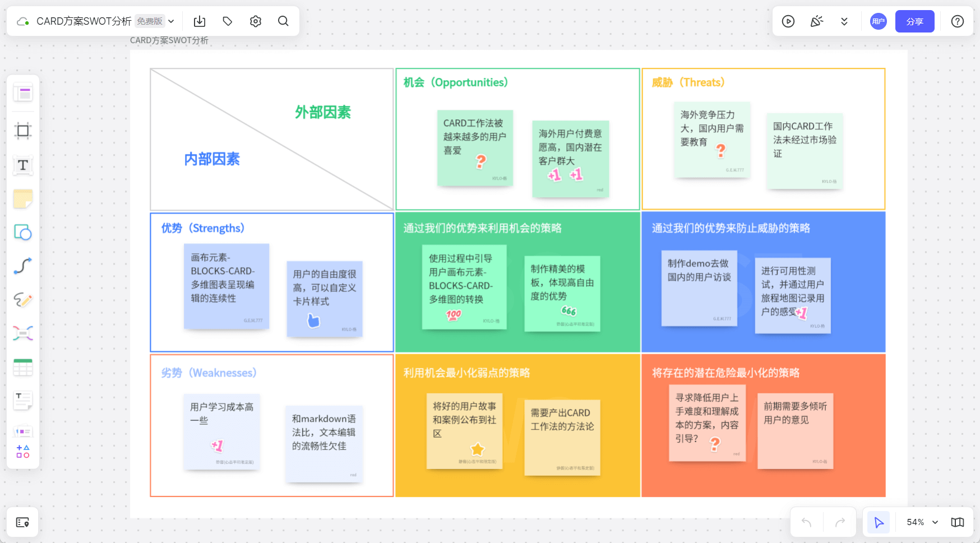This screenshot has width=980, height=543.
Task: Select the 外部因素 heading
Action: tap(323, 112)
